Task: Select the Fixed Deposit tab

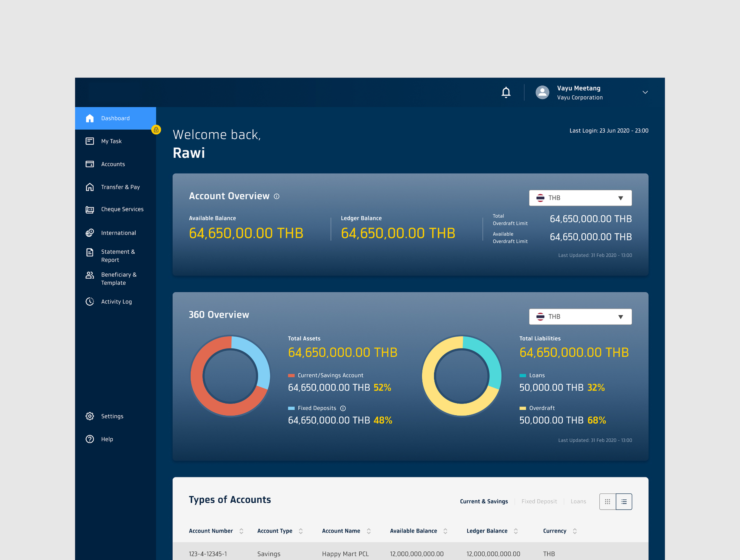Action: (x=539, y=501)
